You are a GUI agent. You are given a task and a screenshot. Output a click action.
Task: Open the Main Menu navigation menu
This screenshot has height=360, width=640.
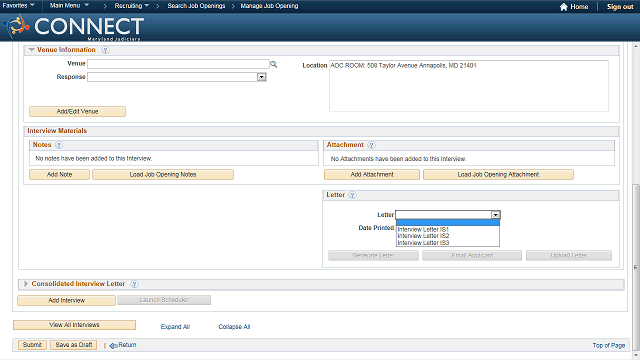point(69,6)
